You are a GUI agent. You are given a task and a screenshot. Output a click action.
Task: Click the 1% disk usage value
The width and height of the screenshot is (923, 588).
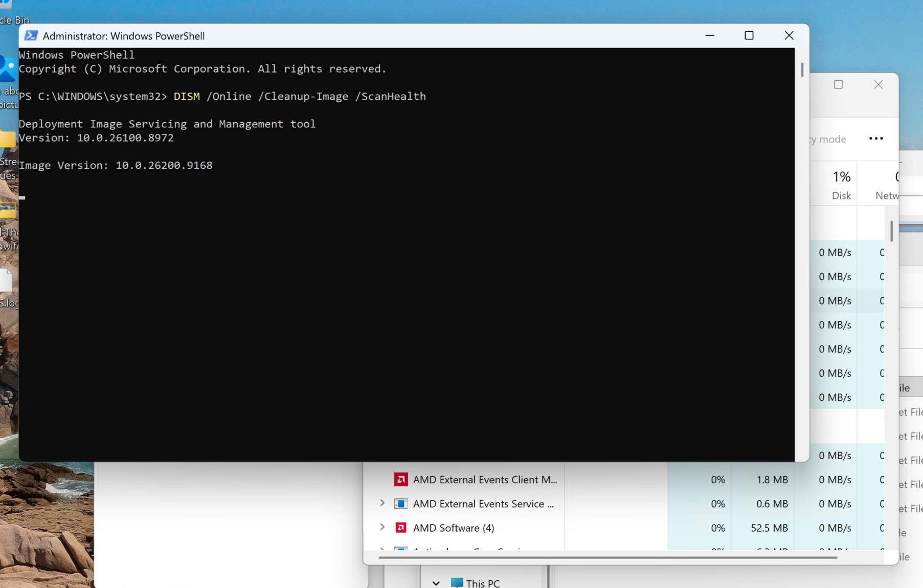(x=841, y=177)
